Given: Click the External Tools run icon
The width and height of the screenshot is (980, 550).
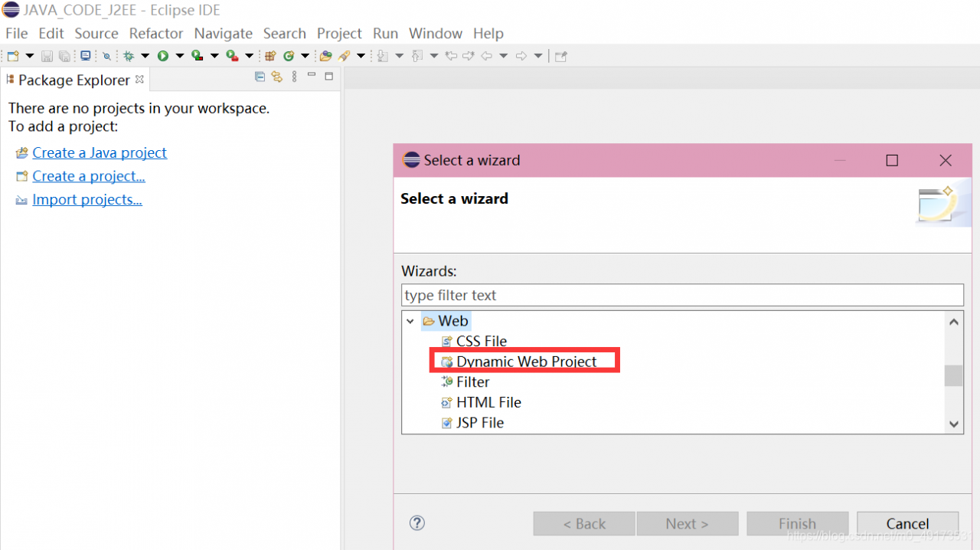Looking at the screenshot, I should coord(232,56).
